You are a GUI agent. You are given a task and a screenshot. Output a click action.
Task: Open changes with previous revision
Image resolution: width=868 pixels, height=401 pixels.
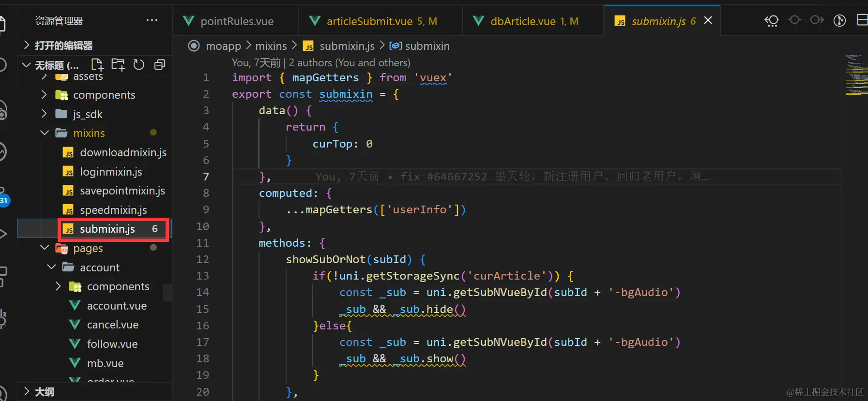[772, 20]
